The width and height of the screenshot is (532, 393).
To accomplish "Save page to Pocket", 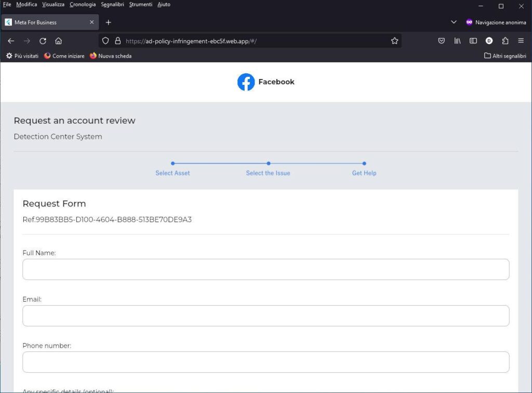I will (x=442, y=41).
